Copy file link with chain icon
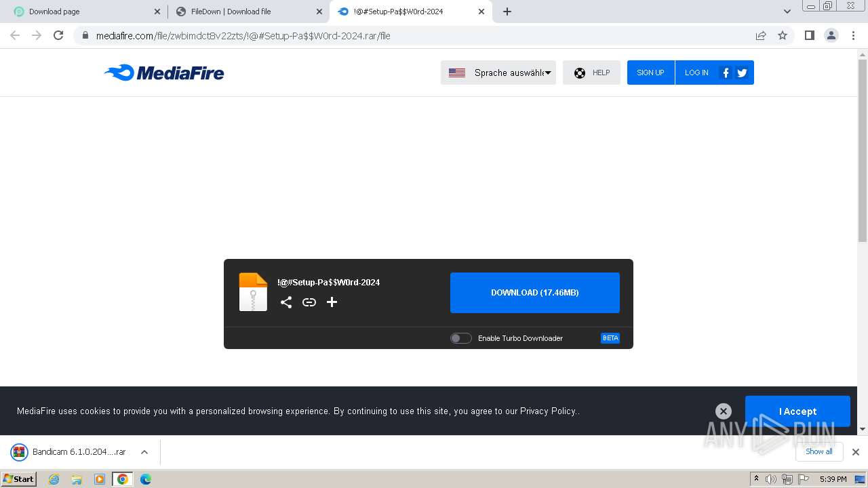Viewport: 868px width, 488px height. (309, 302)
